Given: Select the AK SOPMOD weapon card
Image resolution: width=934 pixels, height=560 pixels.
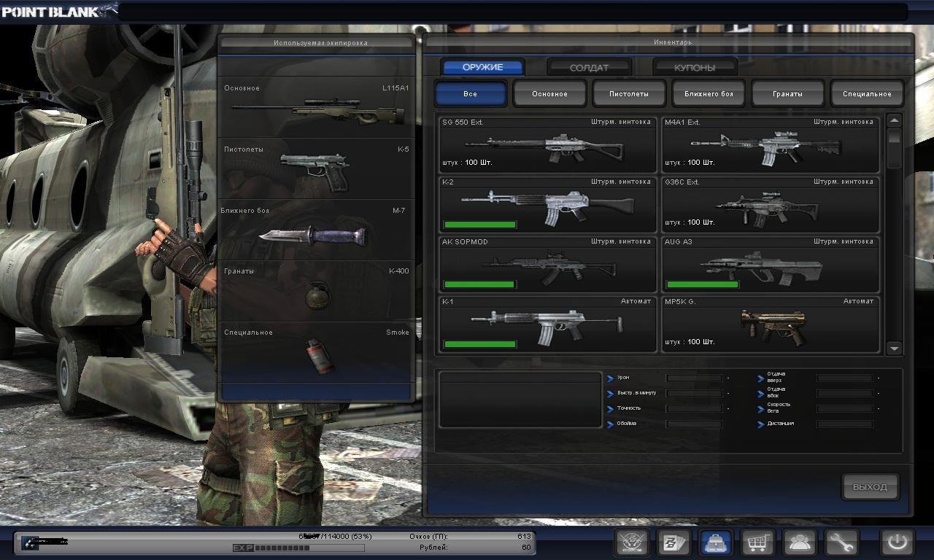Looking at the screenshot, I should click(547, 263).
